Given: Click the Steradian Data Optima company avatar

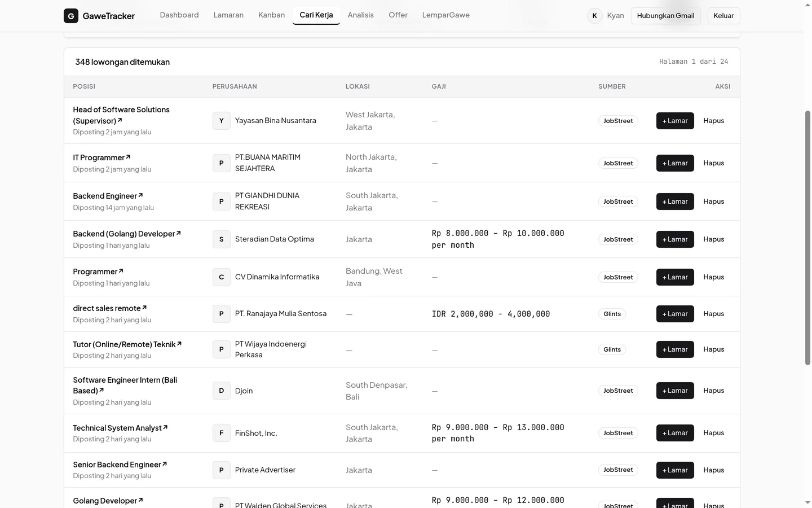Looking at the screenshot, I should [221, 239].
